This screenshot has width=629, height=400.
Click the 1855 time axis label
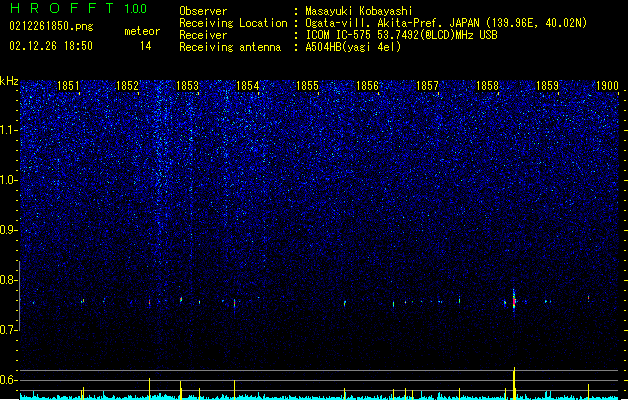pyautogui.click(x=307, y=86)
